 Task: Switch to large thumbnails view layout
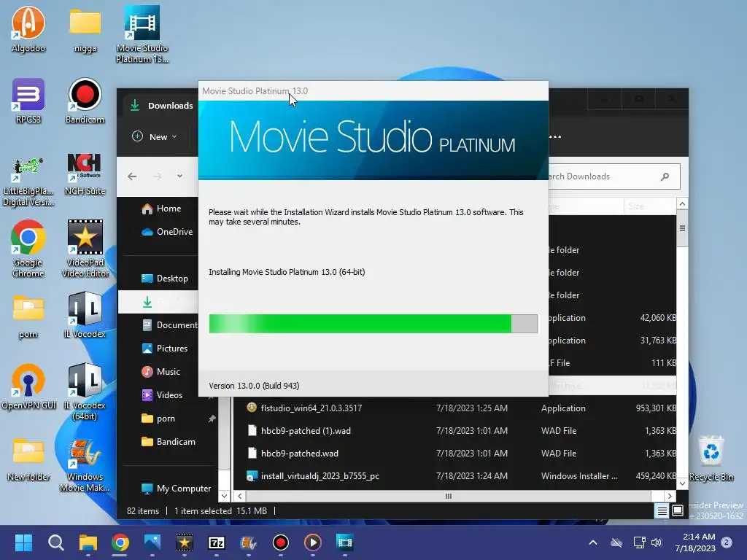point(678,511)
